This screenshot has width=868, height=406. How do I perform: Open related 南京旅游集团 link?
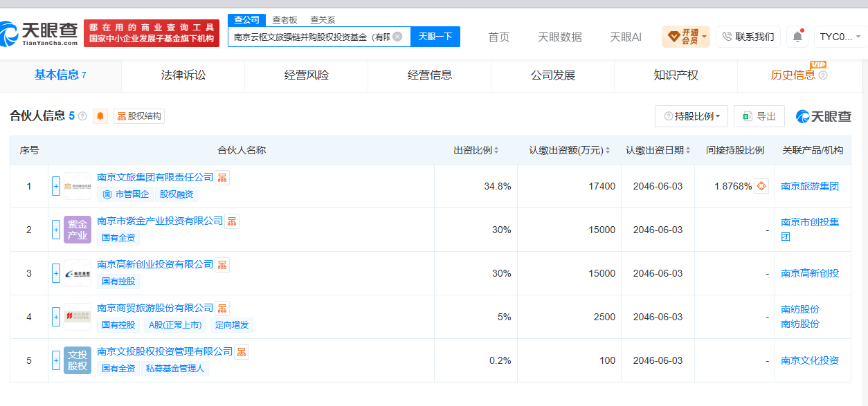(x=810, y=186)
